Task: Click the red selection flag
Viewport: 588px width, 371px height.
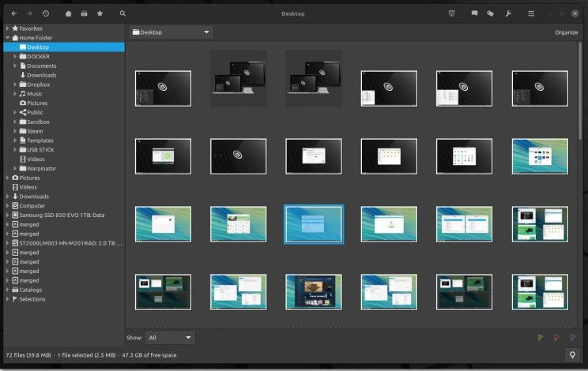Action: [556, 338]
